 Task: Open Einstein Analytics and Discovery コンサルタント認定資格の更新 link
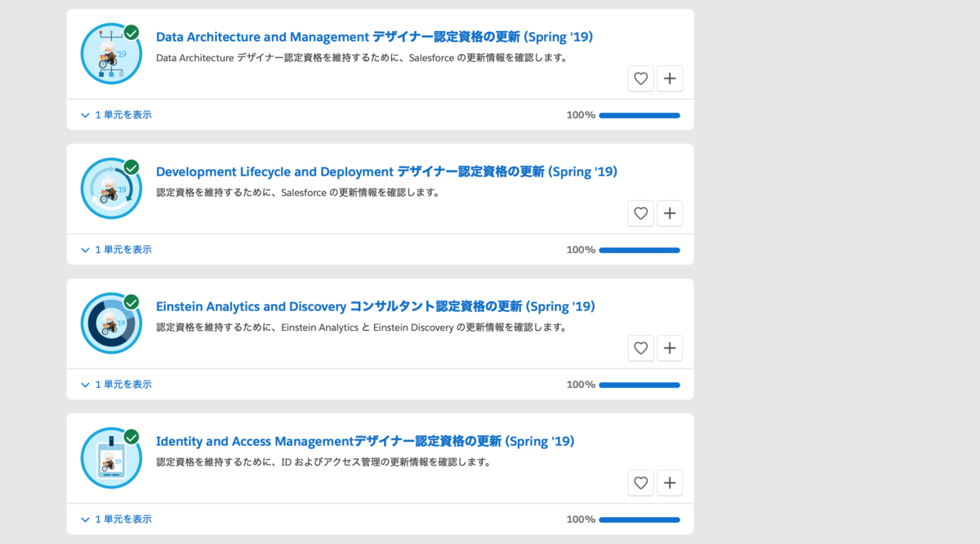click(376, 306)
